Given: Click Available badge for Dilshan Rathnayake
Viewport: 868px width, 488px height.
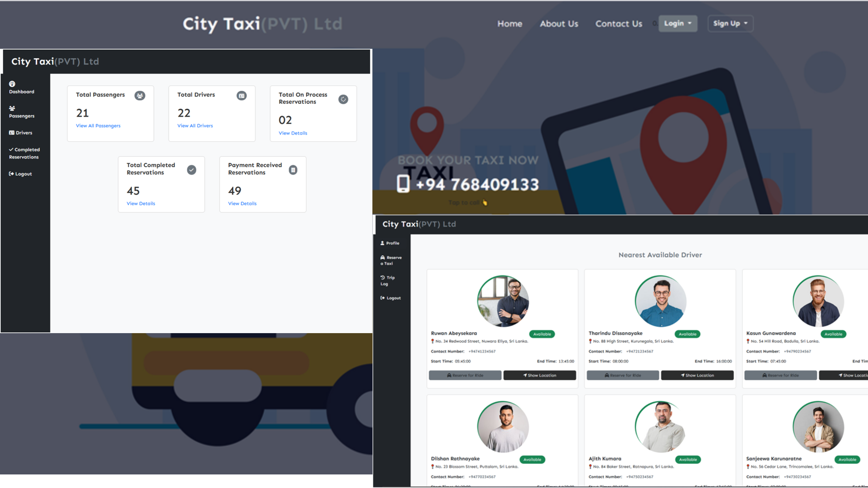Looking at the screenshot, I should pos(532,460).
